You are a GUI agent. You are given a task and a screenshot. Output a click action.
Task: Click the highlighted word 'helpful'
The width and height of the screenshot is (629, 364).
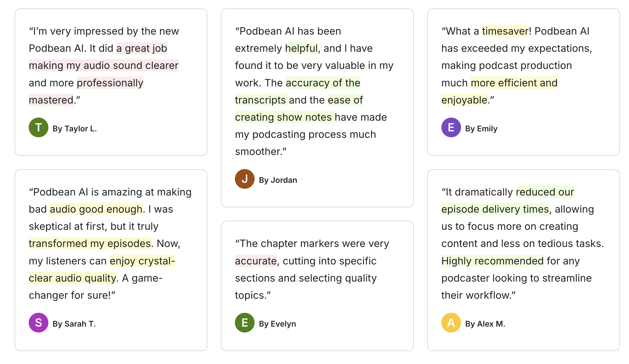coord(301,48)
